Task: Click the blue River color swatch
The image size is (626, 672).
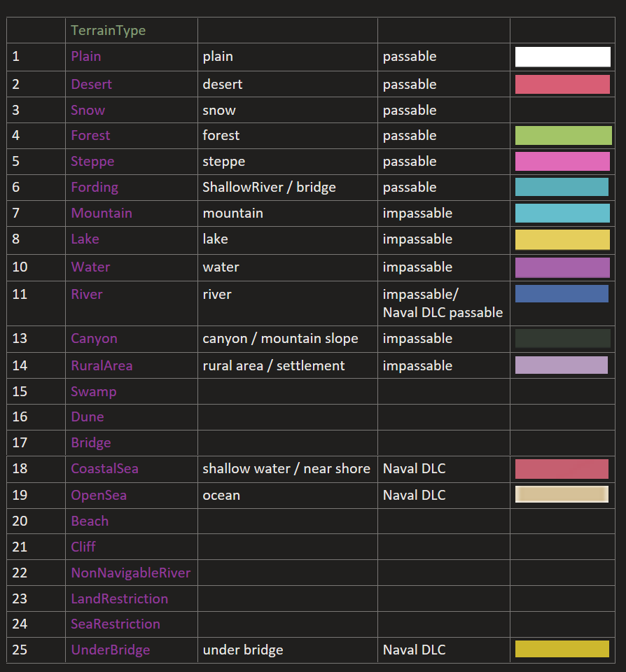Action: (562, 294)
